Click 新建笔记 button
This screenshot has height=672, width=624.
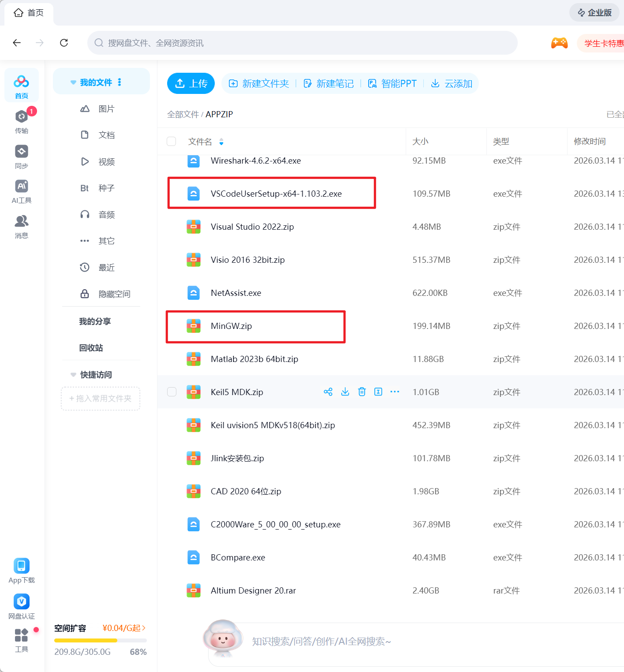(x=329, y=83)
